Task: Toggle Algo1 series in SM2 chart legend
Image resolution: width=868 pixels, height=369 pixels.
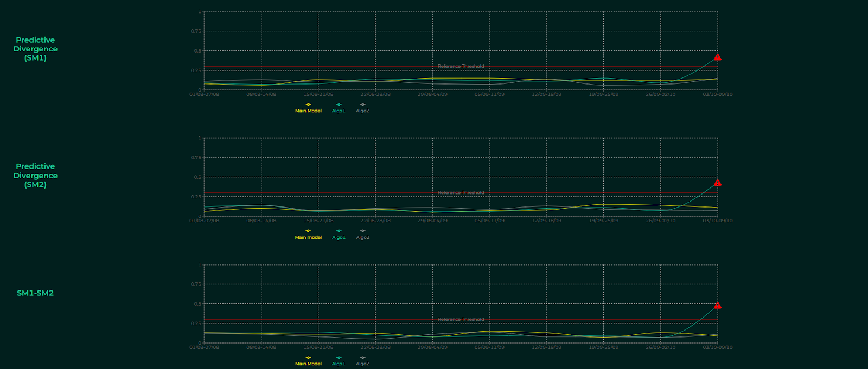Action: (339, 235)
